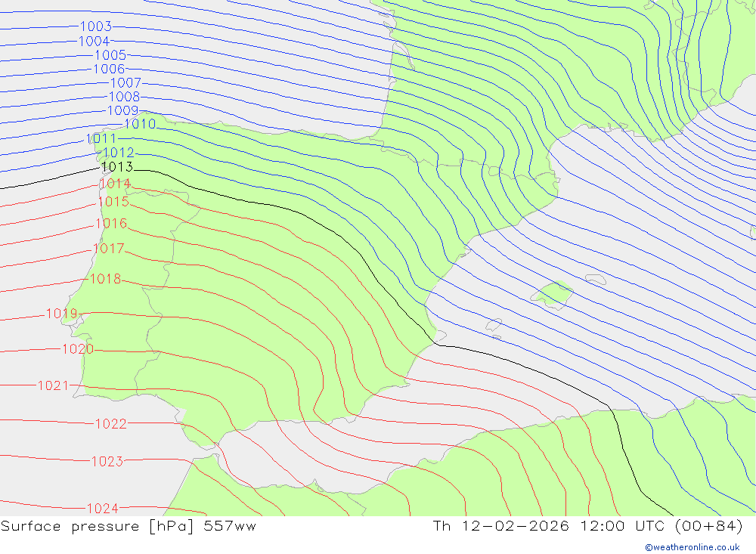
Task: Click the red 1014 isobar label
Action: pos(115,184)
